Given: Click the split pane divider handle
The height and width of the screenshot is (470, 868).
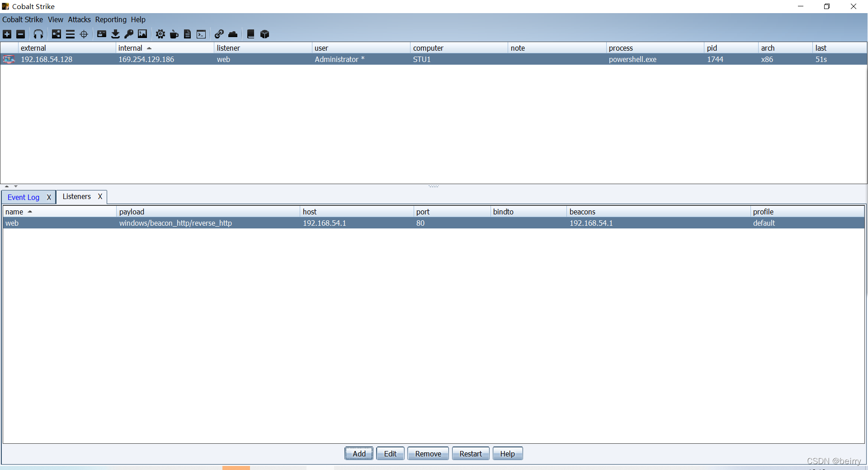Looking at the screenshot, I should [434, 186].
